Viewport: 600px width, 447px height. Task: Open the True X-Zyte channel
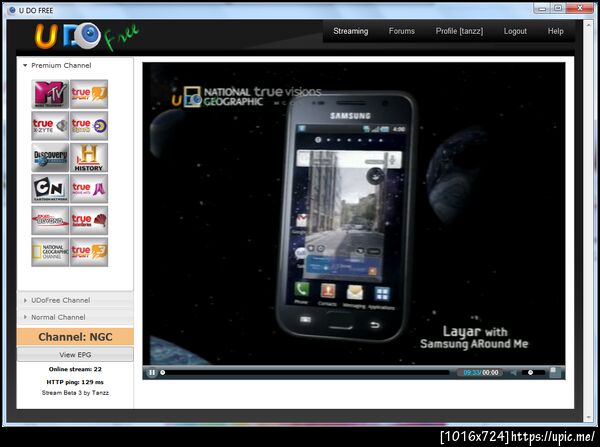pyautogui.click(x=50, y=126)
